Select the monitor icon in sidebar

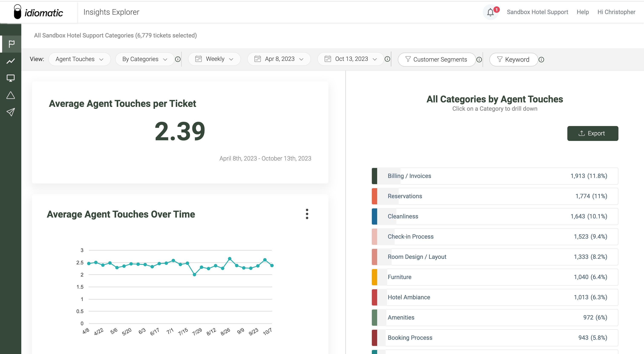[10, 78]
